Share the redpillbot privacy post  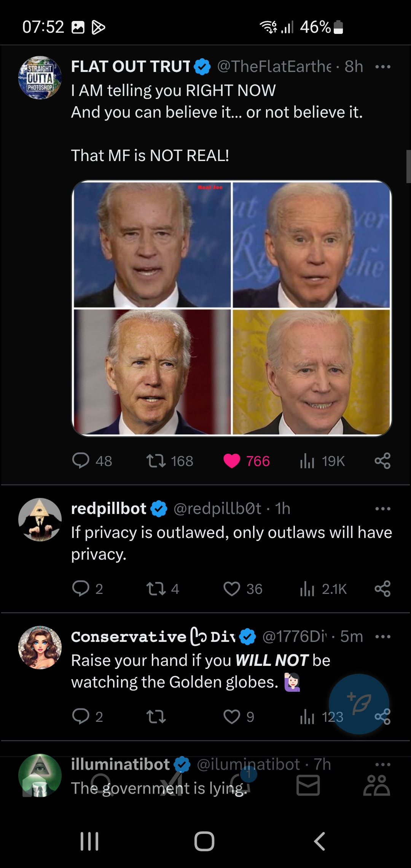coord(382,589)
